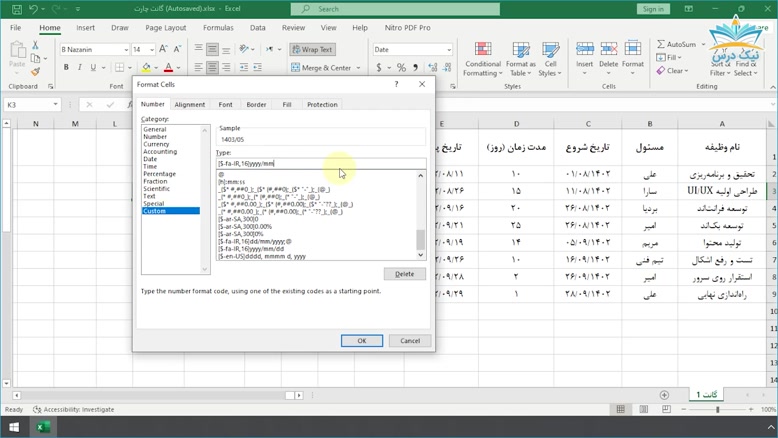The width and height of the screenshot is (778, 438).
Task: Click Merge & Center button
Action: tap(322, 67)
